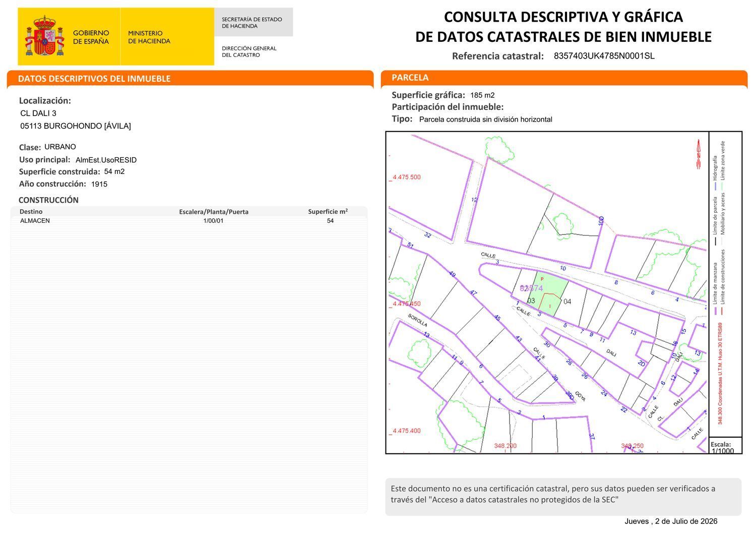
Task: Click the 'Escalera/Planta/Puerta' column header
Action: pyautogui.click(x=214, y=212)
